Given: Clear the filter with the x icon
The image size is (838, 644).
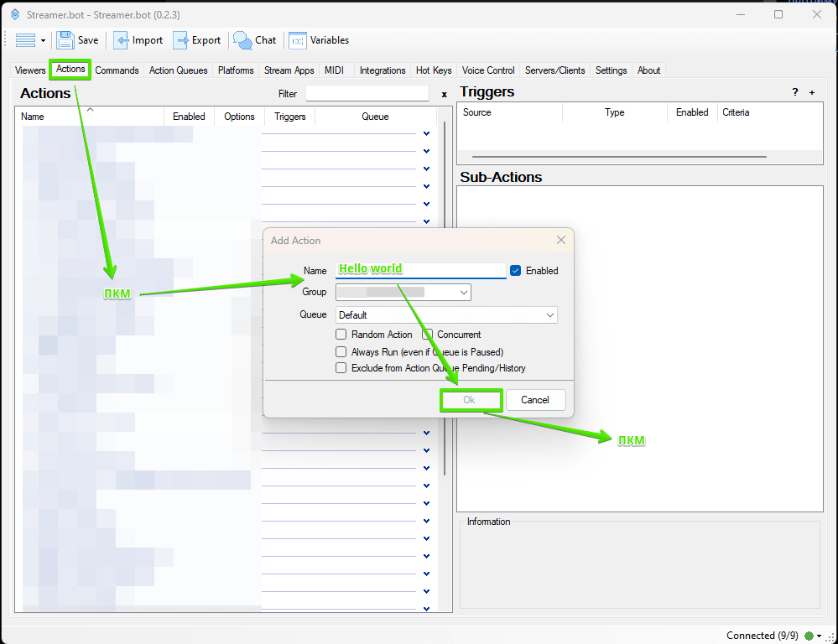Looking at the screenshot, I should pos(444,94).
